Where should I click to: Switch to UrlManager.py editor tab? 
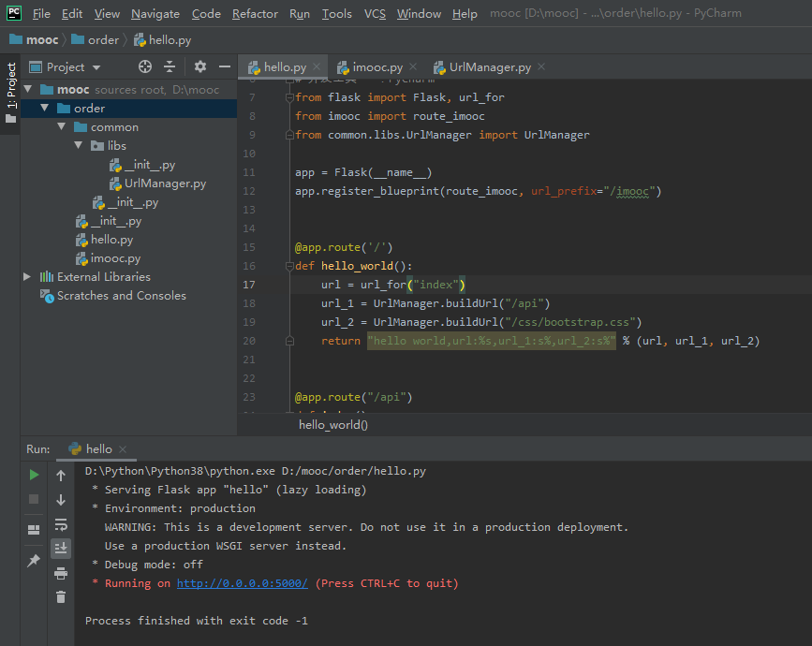click(x=489, y=67)
